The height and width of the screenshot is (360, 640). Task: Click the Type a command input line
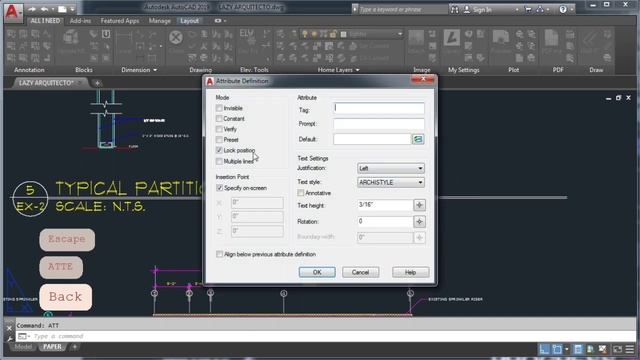327,336
